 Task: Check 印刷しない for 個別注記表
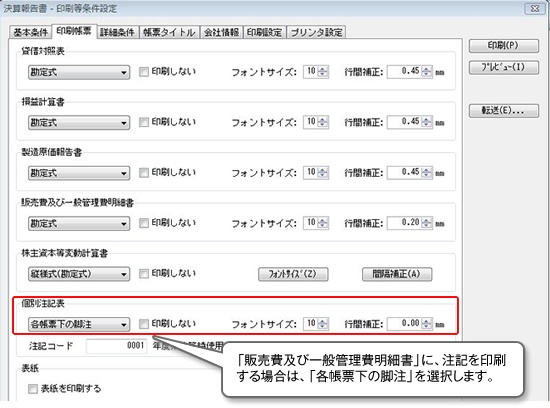[143, 324]
